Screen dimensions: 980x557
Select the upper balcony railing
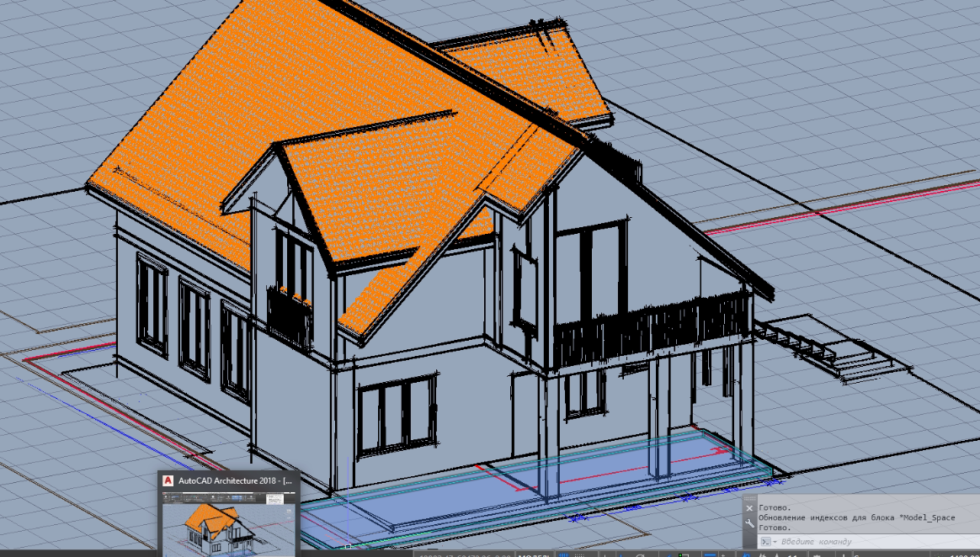pyautogui.click(x=648, y=330)
